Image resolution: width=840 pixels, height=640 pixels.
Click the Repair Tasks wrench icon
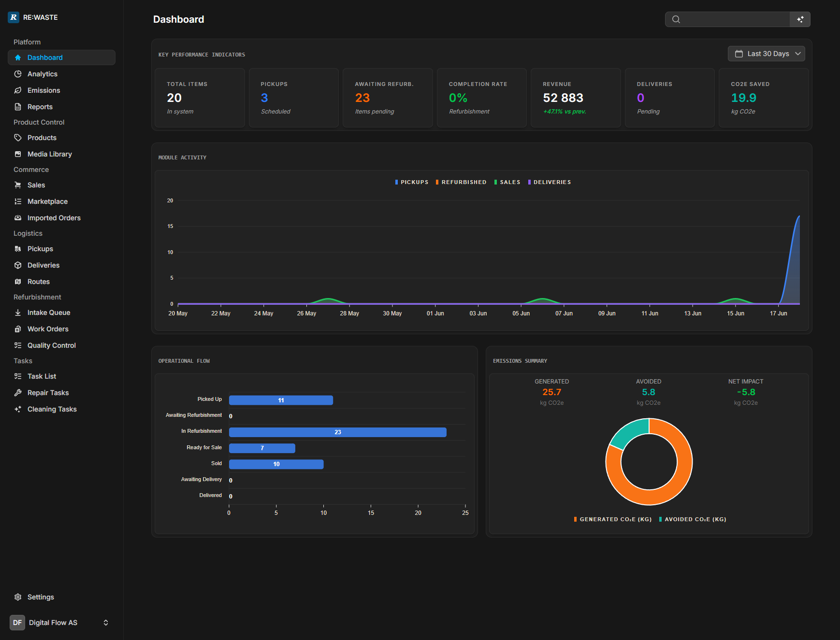(18, 393)
